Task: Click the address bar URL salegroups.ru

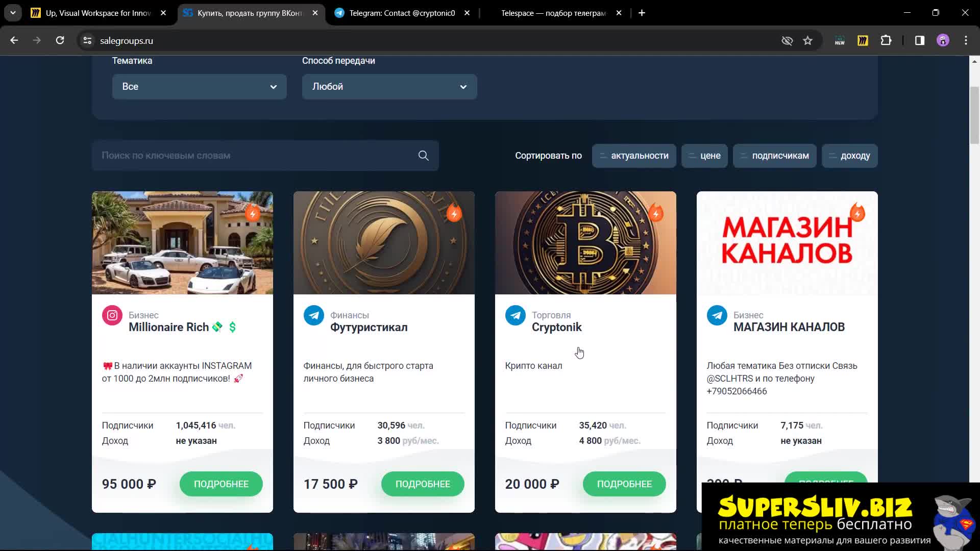Action: (127, 41)
